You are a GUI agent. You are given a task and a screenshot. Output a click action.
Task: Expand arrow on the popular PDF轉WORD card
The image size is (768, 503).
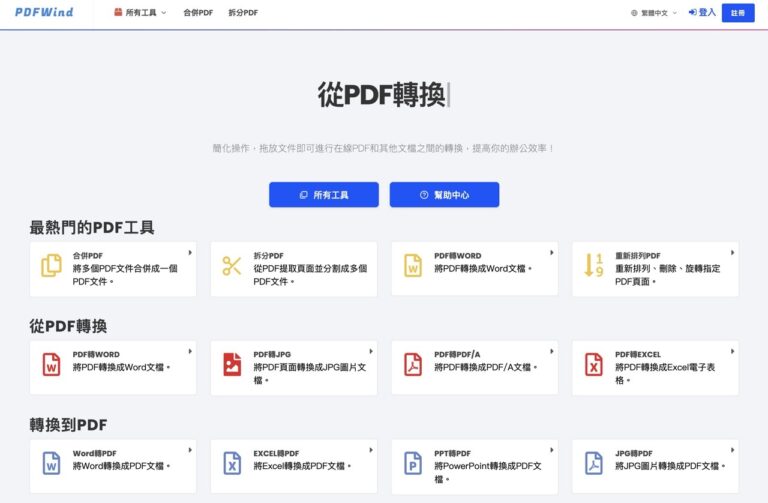552,253
